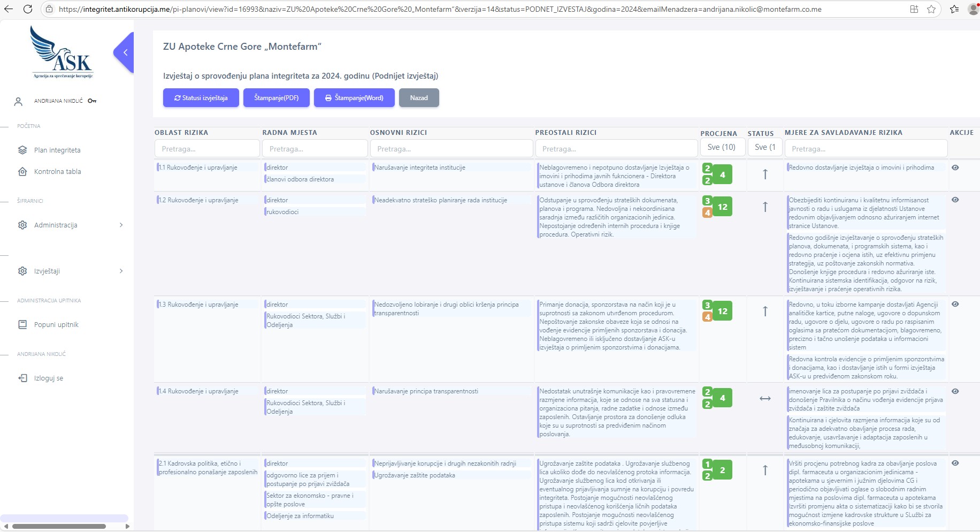Click the key icon next to the username
The image size is (980, 532).
[92, 101]
